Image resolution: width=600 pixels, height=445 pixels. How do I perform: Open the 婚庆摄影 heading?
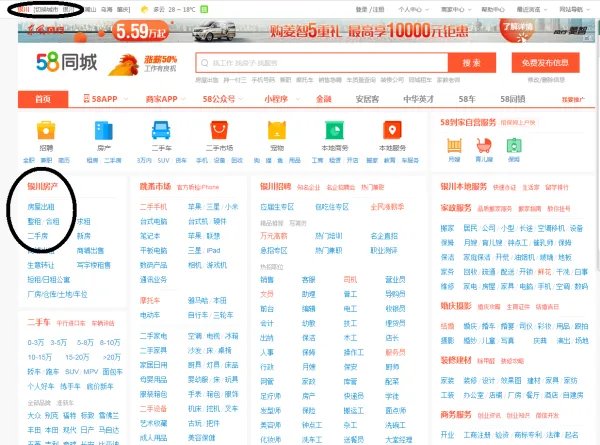click(x=456, y=306)
